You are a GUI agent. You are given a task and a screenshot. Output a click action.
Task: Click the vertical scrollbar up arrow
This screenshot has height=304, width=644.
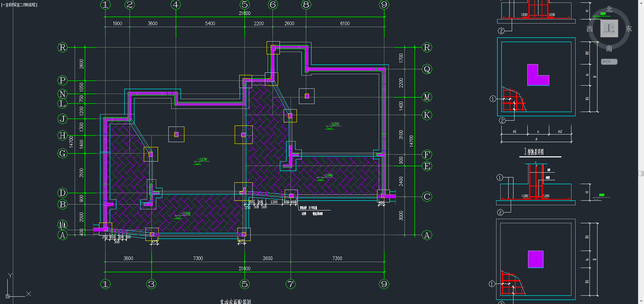[x=641, y=2]
